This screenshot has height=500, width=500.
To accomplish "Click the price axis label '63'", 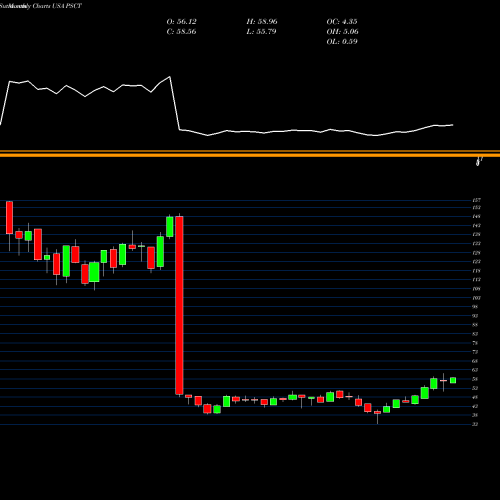I will tap(475, 370).
